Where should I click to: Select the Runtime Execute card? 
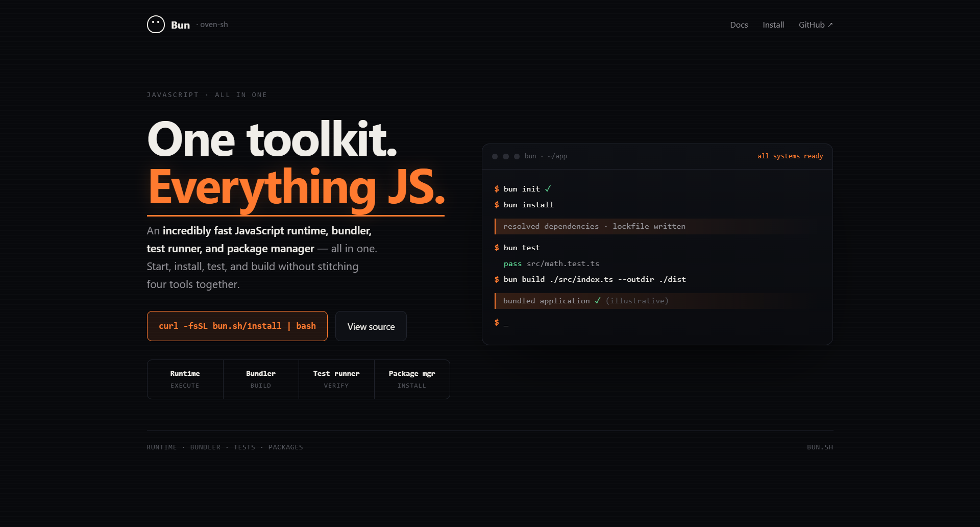pyautogui.click(x=185, y=379)
